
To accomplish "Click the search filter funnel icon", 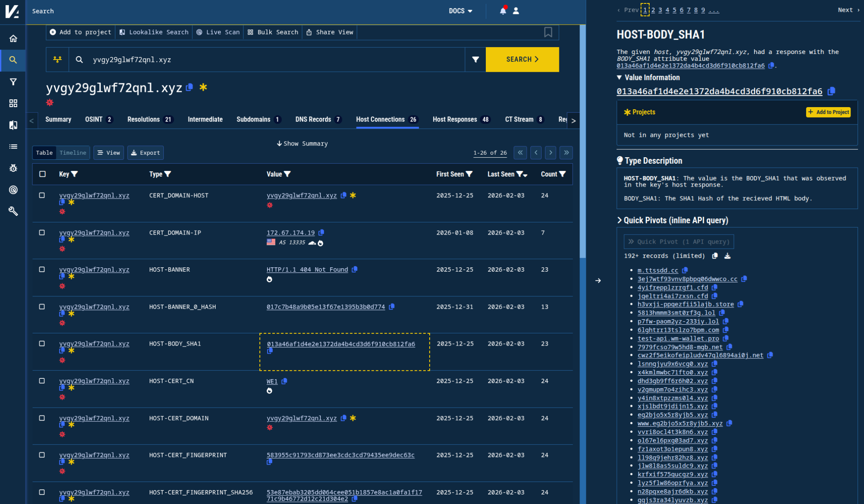I will [x=475, y=60].
